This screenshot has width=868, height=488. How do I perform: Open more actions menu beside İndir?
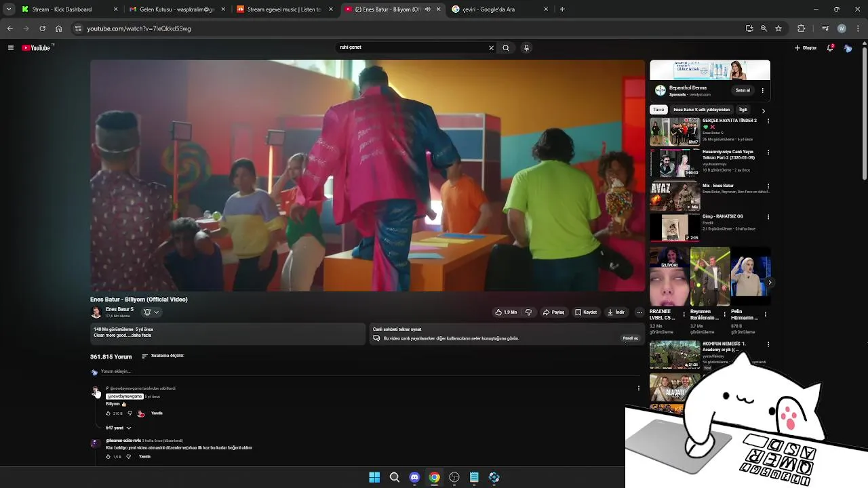[x=639, y=312]
